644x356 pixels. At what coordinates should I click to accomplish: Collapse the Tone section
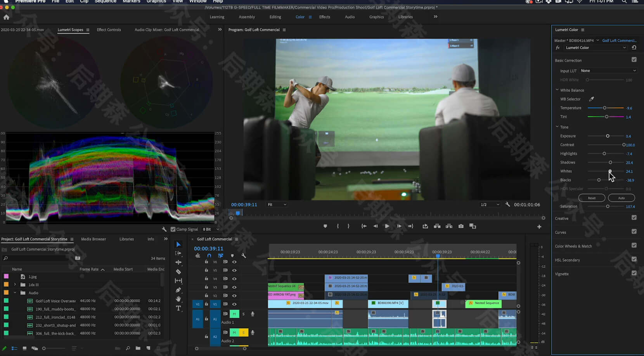(x=557, y=127)
